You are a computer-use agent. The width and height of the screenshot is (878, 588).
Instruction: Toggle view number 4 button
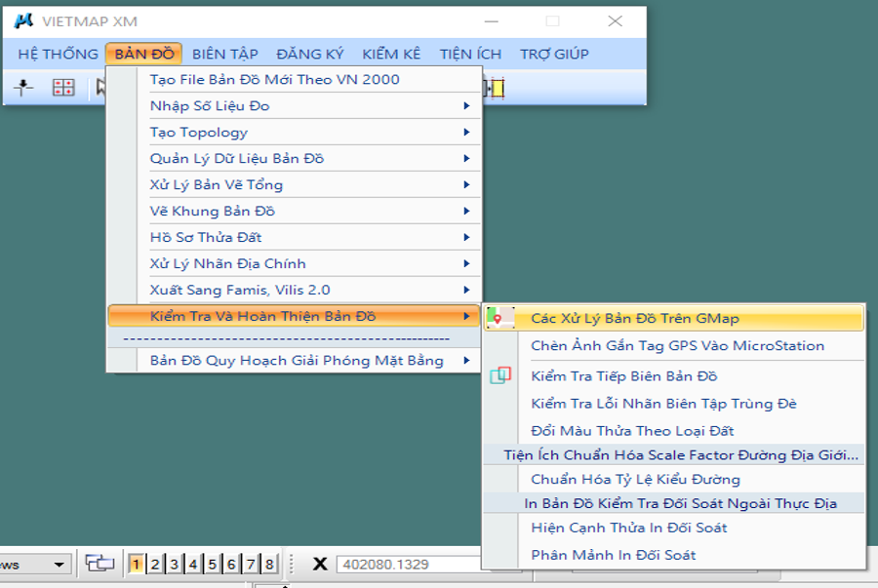pyautogui.click(x=193, y=564)
